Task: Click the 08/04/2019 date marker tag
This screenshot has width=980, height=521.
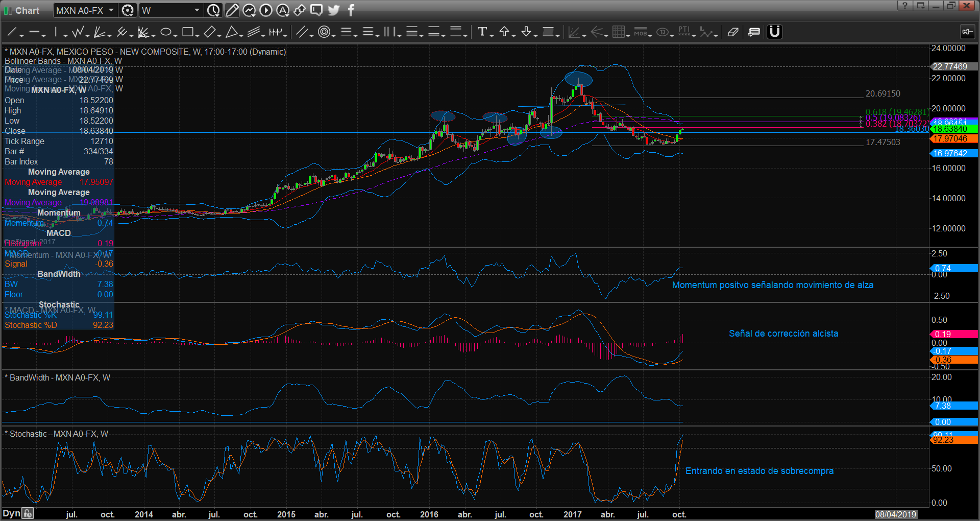Action: [896, 514]
